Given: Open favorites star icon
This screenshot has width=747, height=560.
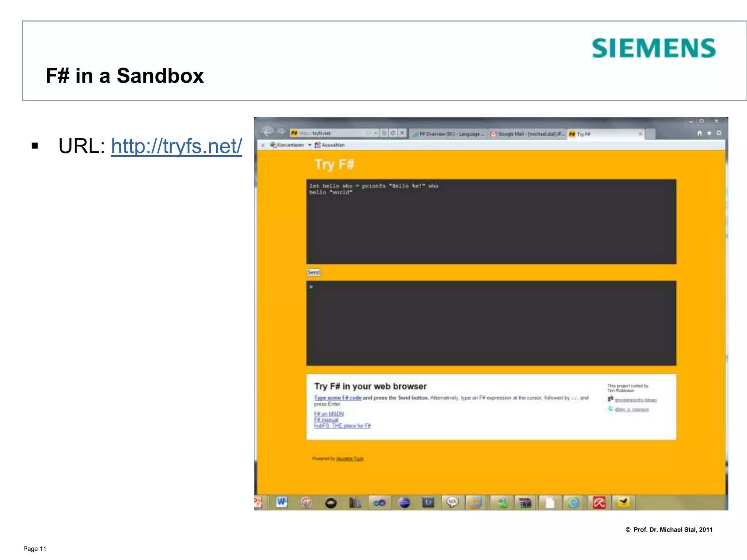Looking at the screenshot, I should (x=709, y=133).
